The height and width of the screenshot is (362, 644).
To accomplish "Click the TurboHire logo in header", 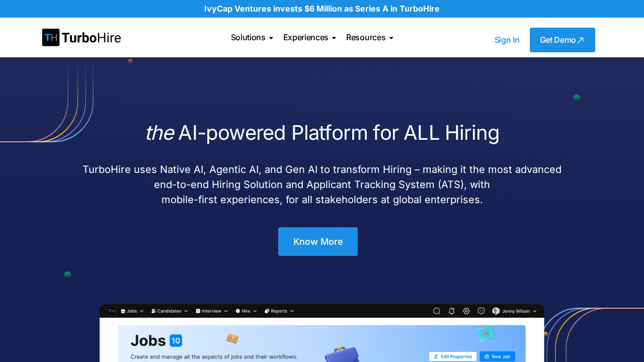I will click(x=82, y=38).
